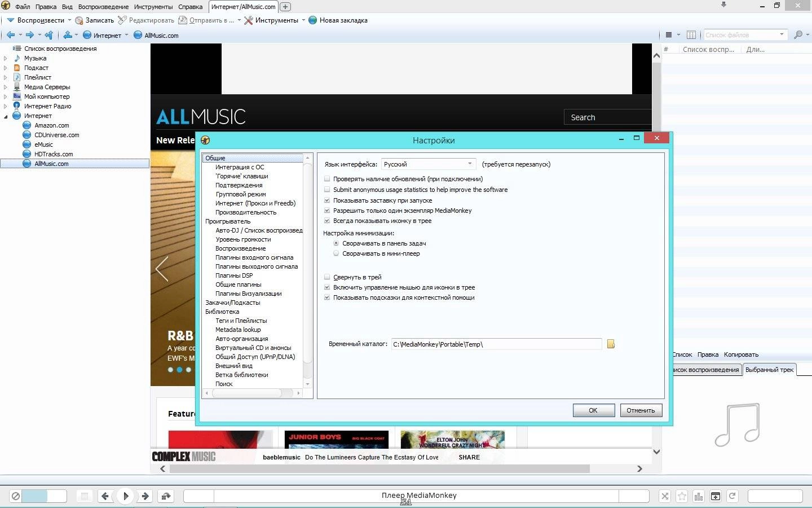Switch to the Выбранный трек tab
Viewport: 812px width, 508px height.
click(769, 370)
